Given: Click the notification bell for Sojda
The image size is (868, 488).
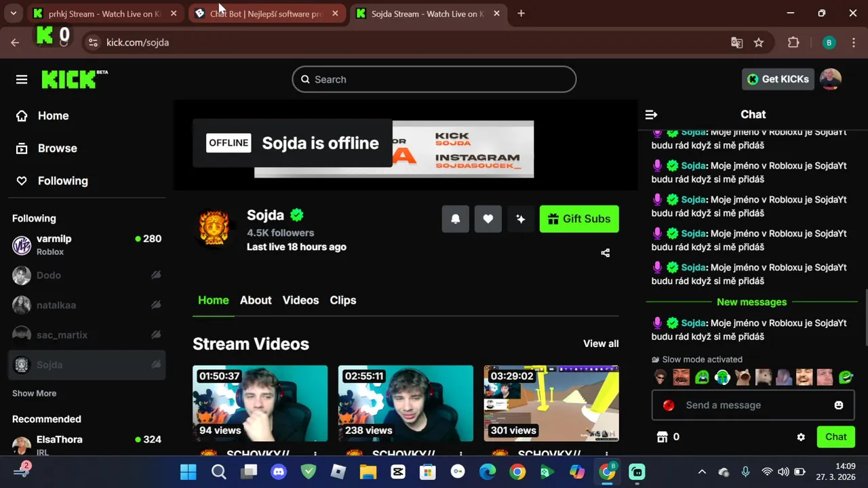Looking at the screenshot, I should [456, 219].
